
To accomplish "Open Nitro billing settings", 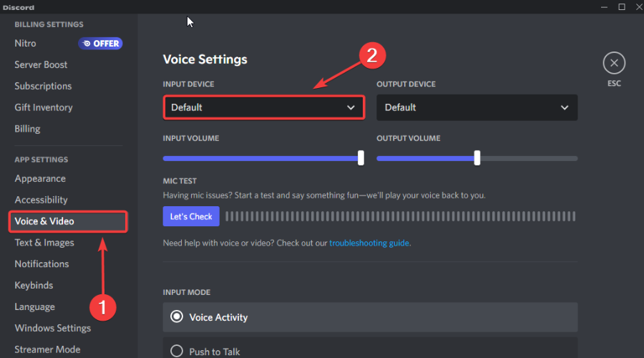I will [x=25, y=43].
